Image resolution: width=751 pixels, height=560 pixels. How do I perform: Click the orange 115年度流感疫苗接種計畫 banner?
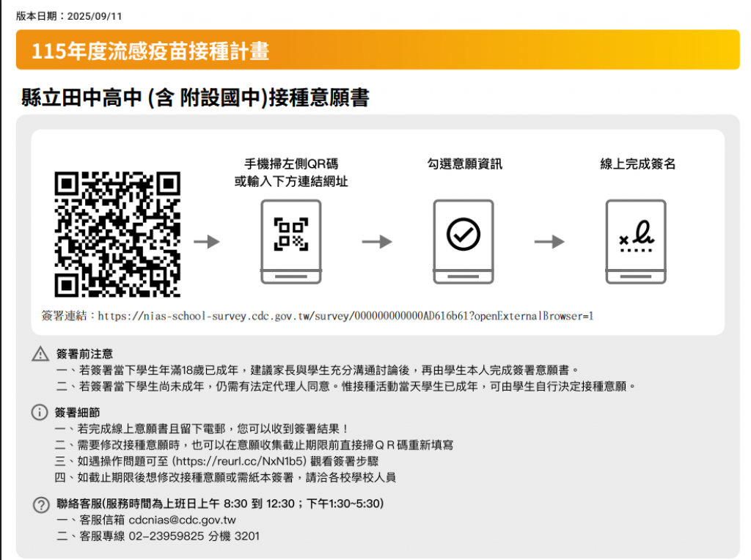click(378, 50)
